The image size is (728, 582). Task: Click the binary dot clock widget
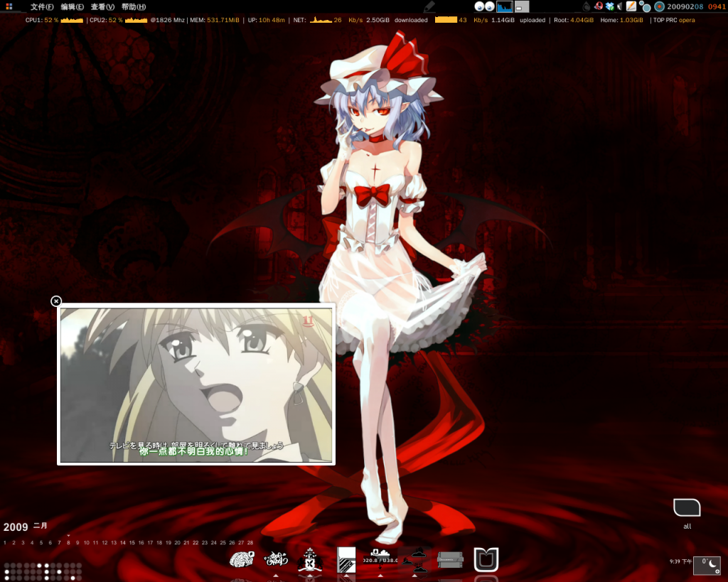(x=43, y=571)
